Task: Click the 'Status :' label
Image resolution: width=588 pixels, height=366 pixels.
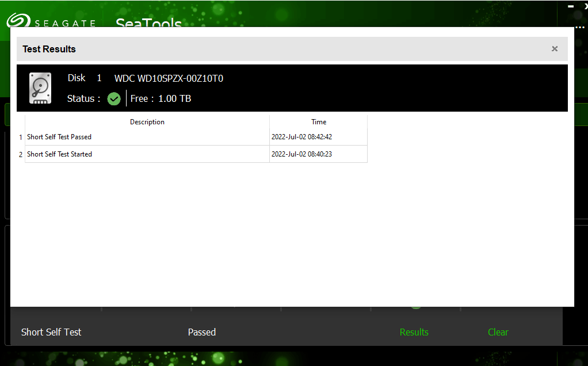Action: click(83, 98)
